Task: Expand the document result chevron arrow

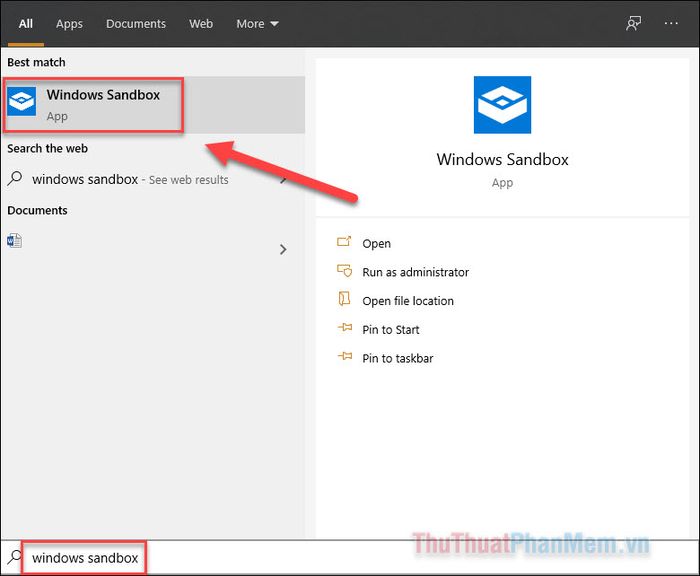Action: click(283, 249)
